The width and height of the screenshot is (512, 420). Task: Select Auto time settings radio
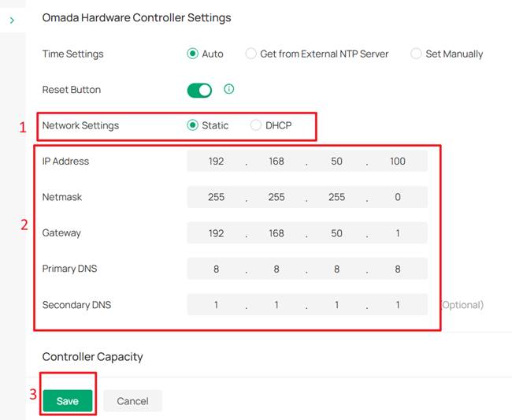192,54
